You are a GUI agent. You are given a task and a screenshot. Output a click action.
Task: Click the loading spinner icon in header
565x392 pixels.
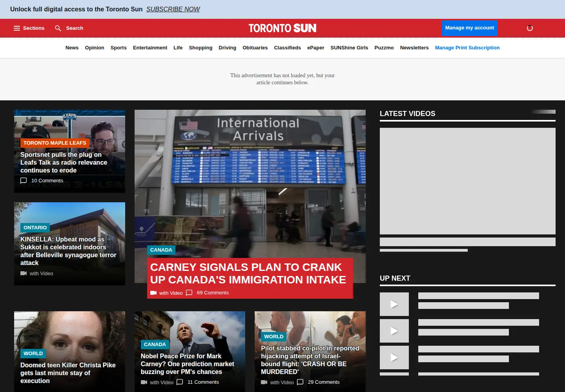(530, 28)
